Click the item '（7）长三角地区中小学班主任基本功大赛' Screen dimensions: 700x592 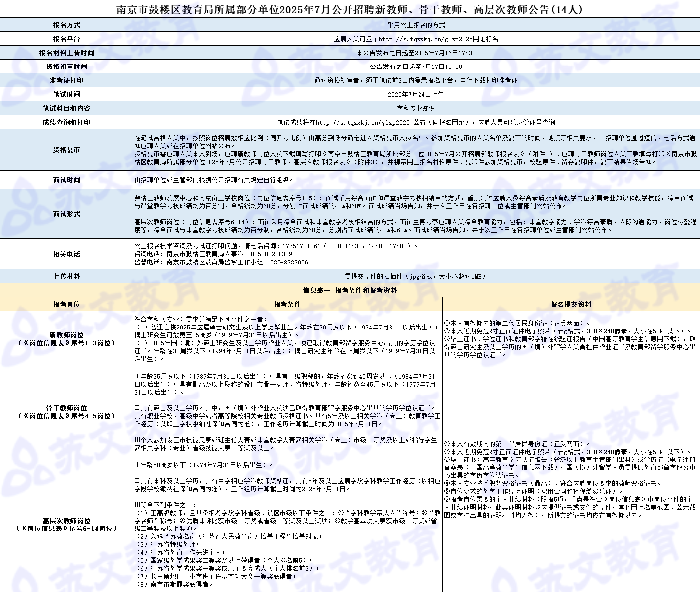click(x=215, y=576)
